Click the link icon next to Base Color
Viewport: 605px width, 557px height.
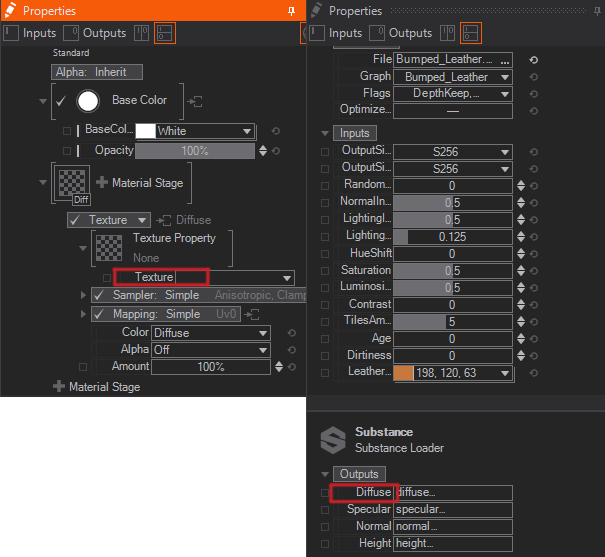pyautogui.click(x=196, y=101)
